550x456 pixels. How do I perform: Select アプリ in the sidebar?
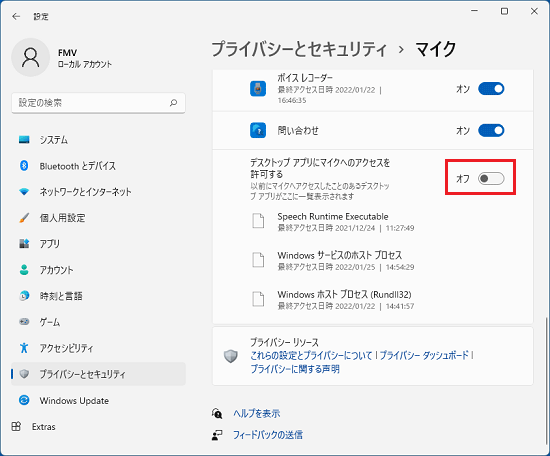click(x=98, y=243)
